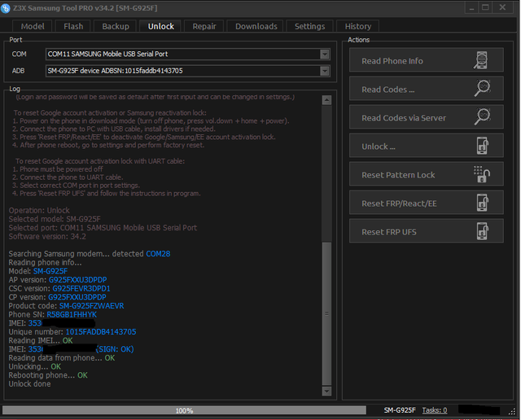
Task: Click the log scrollbar down arrow
Action: (326, 391)
